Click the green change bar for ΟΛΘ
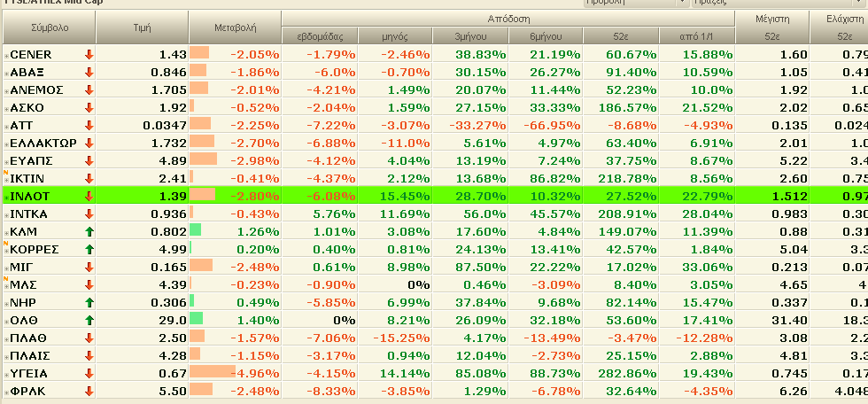Image resolution: width=868 pixels, height=404 pixels. pyautogui.click(x=196, y=320)
